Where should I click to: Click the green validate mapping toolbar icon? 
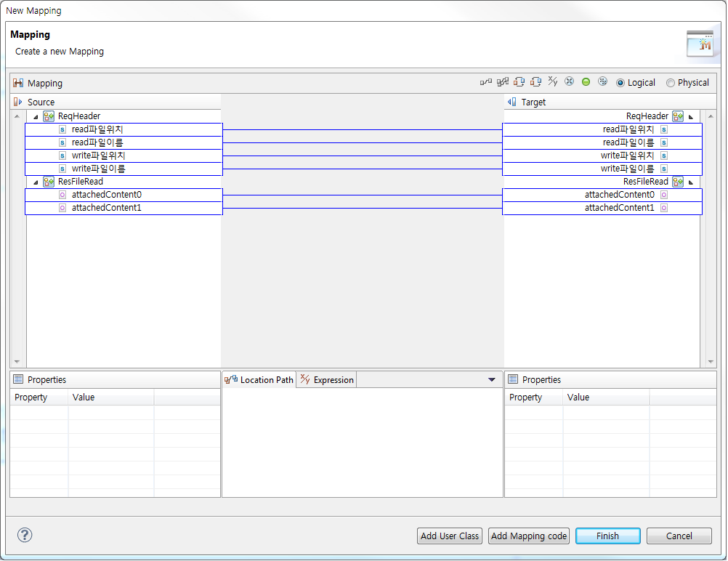(586, 81)
